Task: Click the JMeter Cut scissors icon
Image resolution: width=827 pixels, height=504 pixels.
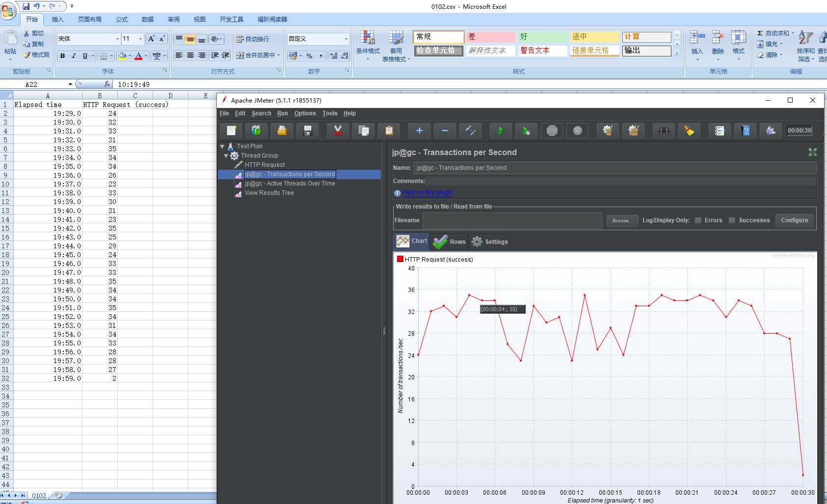Action: coord(338,131)
